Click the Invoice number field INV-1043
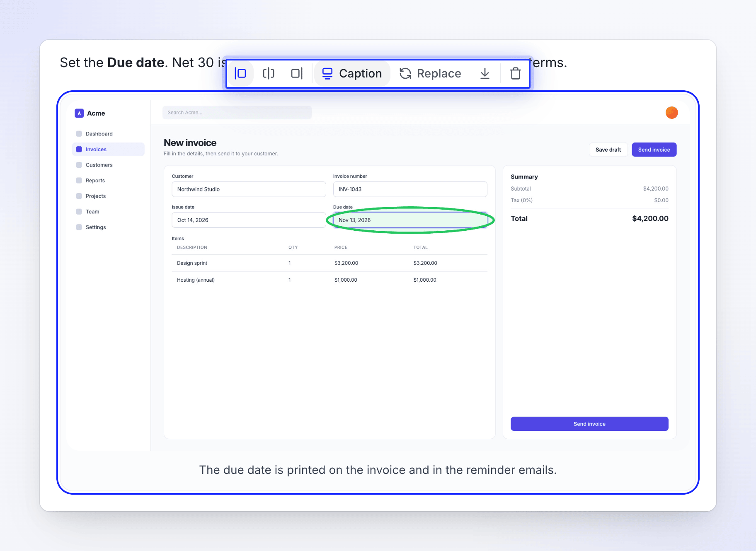Image resolution: width=756 pixels, height=551 pixels. click(x=410, y=189)
